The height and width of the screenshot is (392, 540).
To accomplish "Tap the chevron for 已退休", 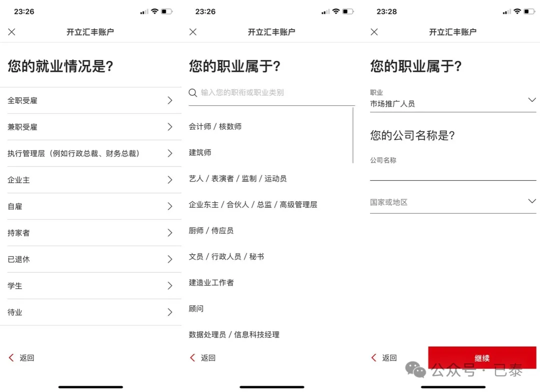I will (170, 259).
